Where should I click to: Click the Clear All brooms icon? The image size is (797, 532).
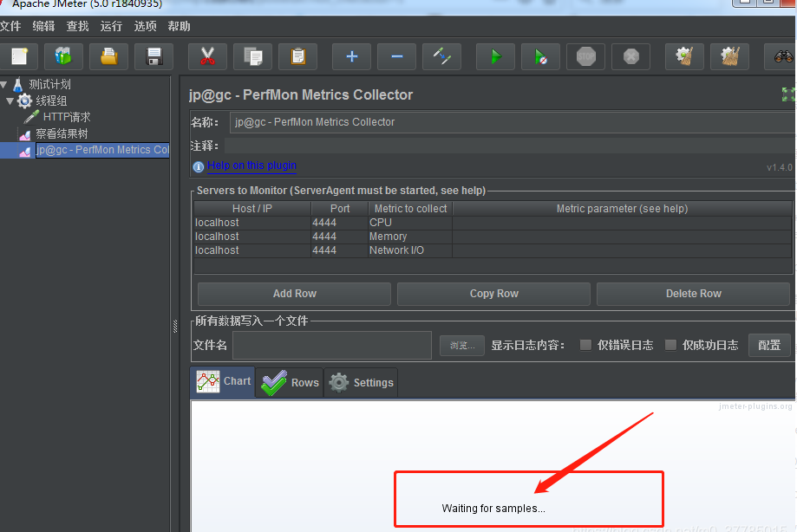[730, 56]
